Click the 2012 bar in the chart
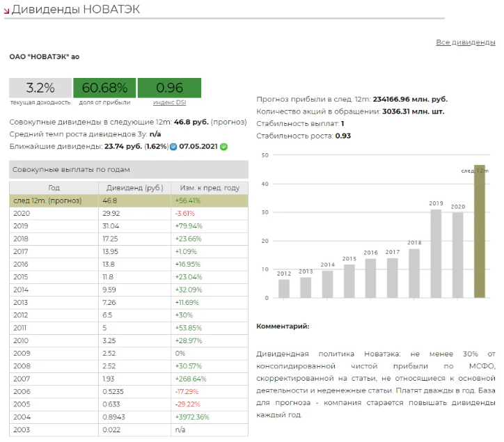 click(284, 288)
